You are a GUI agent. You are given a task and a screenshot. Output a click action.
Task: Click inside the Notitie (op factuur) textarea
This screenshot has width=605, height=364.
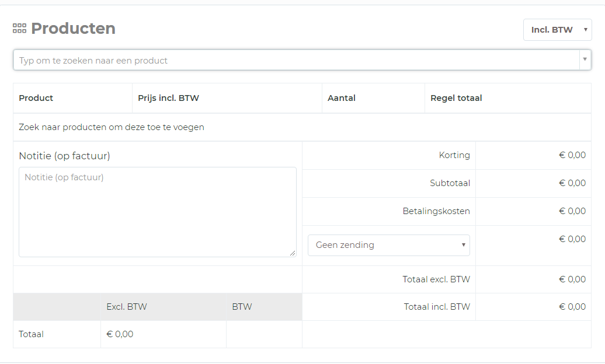click(157, 212)
